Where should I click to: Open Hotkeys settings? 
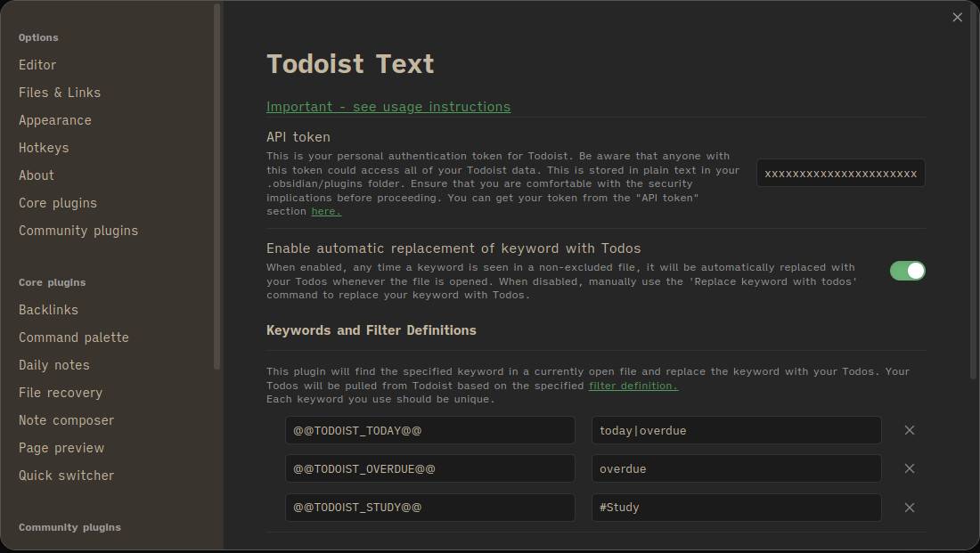44,147
